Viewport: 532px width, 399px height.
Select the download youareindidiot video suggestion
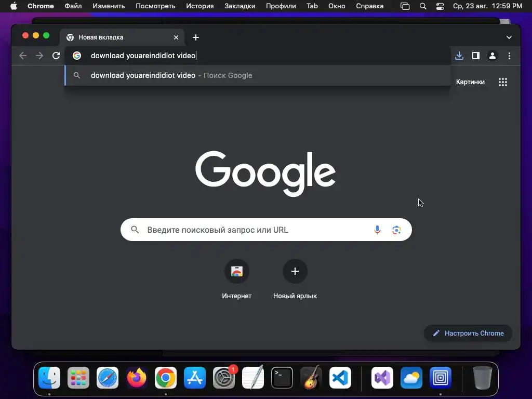point(258,75)
